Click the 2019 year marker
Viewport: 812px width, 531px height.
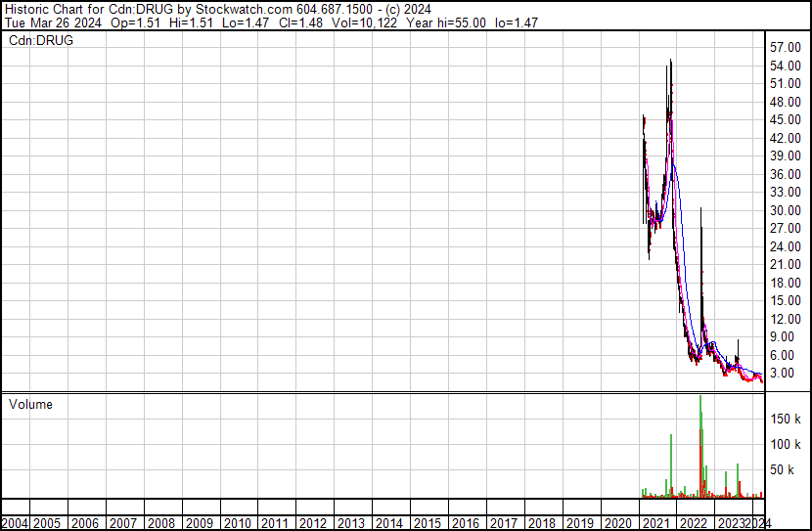pos(579,522)
